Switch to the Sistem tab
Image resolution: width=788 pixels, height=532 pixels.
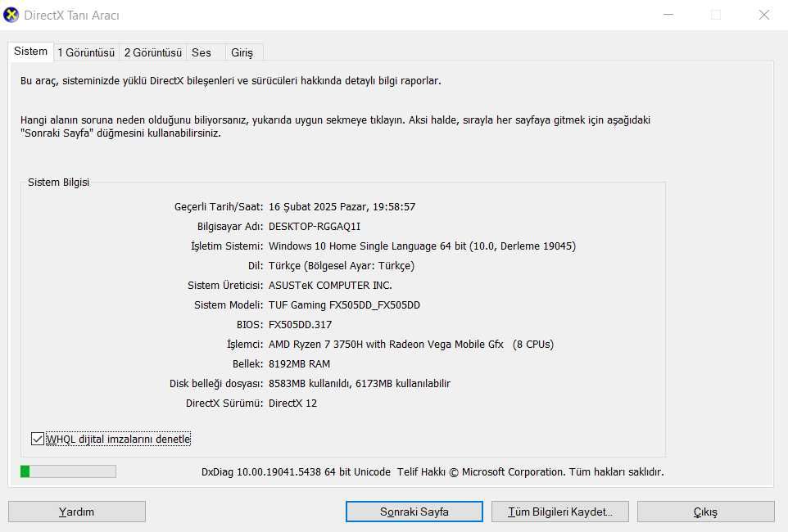coord(30,52)
